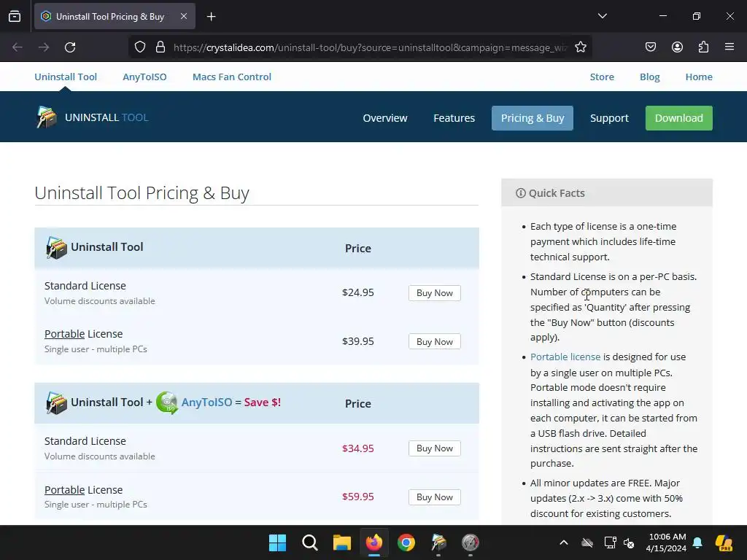The width and height of the screenshot is (747, 560).
Task: Click the bundle header Uninstall Tool icon
Action: pos(56,402)
